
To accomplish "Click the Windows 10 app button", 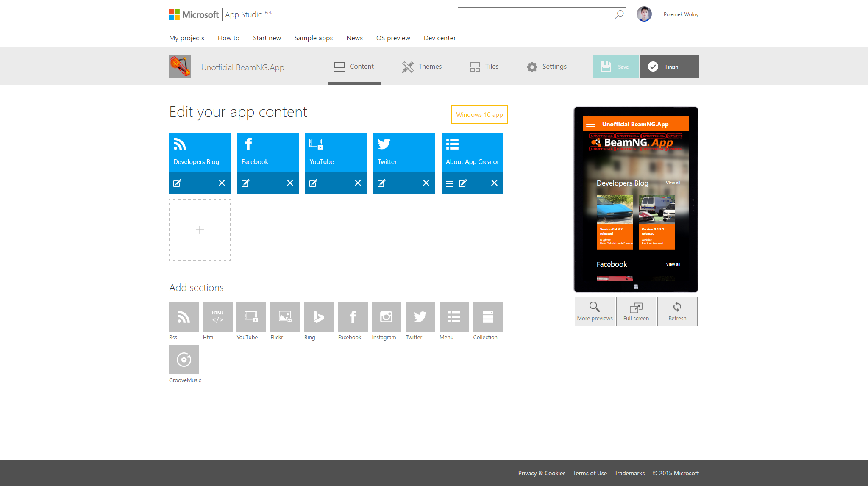I will point(479,115).
